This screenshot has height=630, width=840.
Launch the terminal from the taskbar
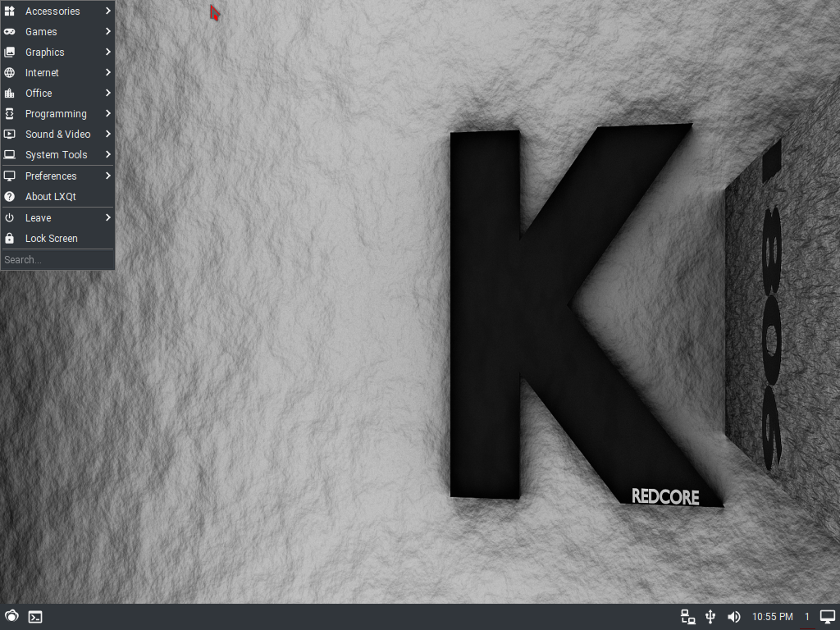[x=35, y=617]
